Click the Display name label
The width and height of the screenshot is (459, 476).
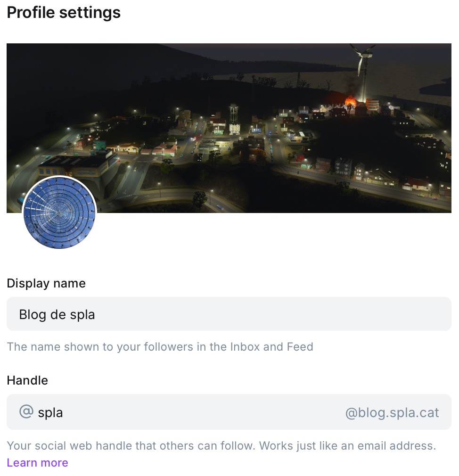[x=46, y=283]
